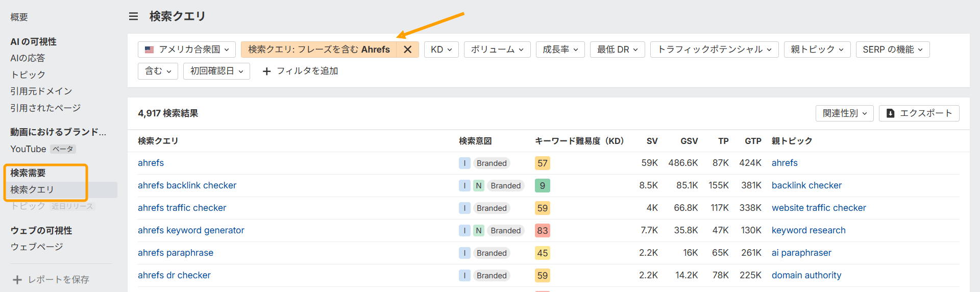
Task: Click the plus icon beside レポートを保存
Action: 17,280
